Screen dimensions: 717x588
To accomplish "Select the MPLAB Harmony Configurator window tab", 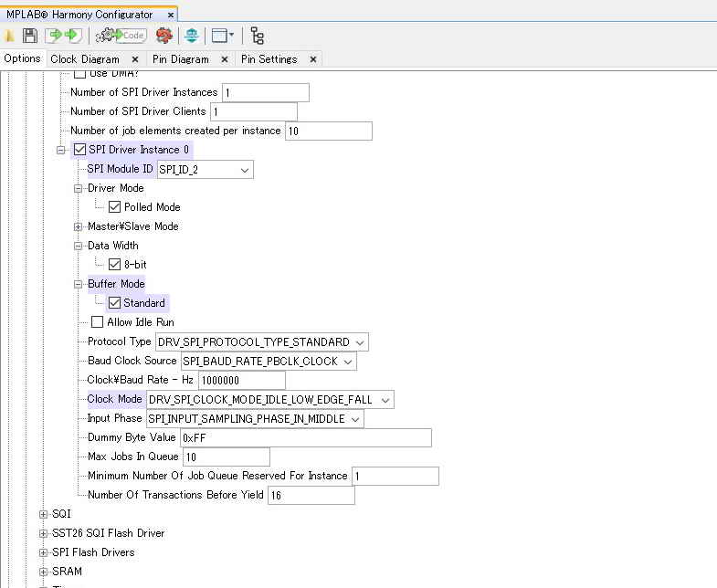I will coord(79,15).
